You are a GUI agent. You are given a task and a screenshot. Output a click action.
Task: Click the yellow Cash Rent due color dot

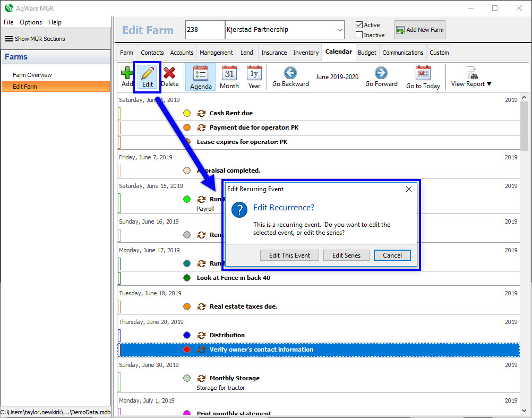pos(187,113)
